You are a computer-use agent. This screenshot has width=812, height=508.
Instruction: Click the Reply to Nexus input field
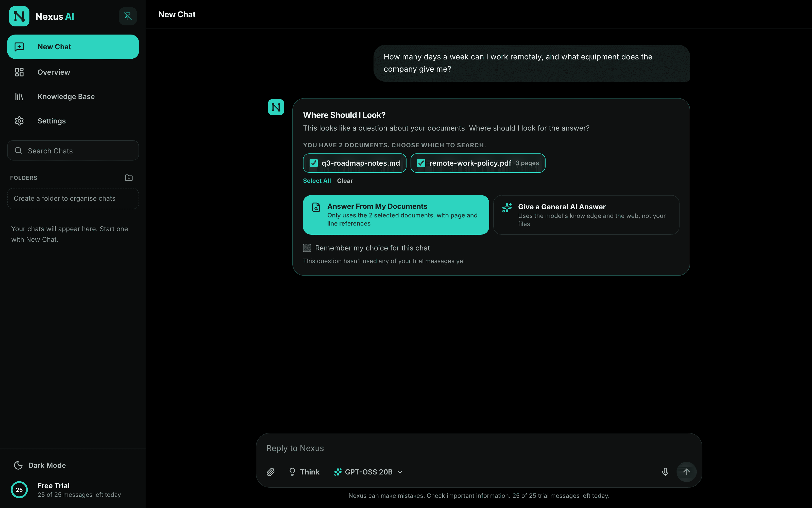479,449
